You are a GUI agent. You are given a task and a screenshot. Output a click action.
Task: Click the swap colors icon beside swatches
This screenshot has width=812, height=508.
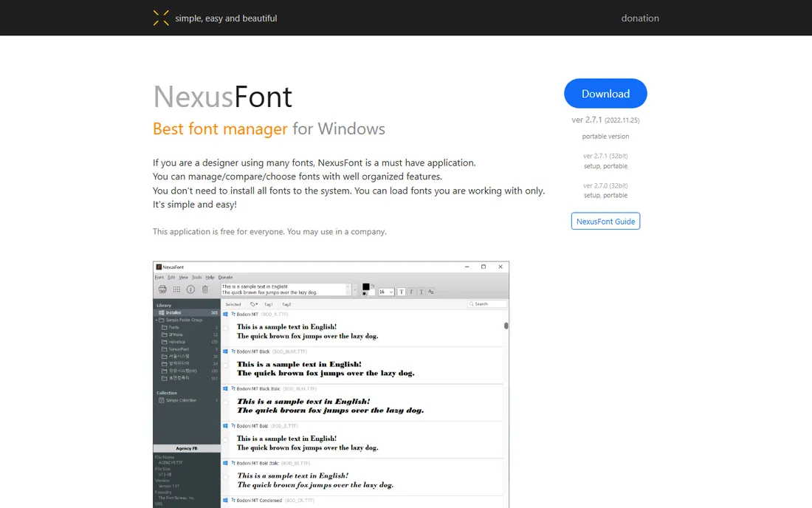(x=373, y=286)
